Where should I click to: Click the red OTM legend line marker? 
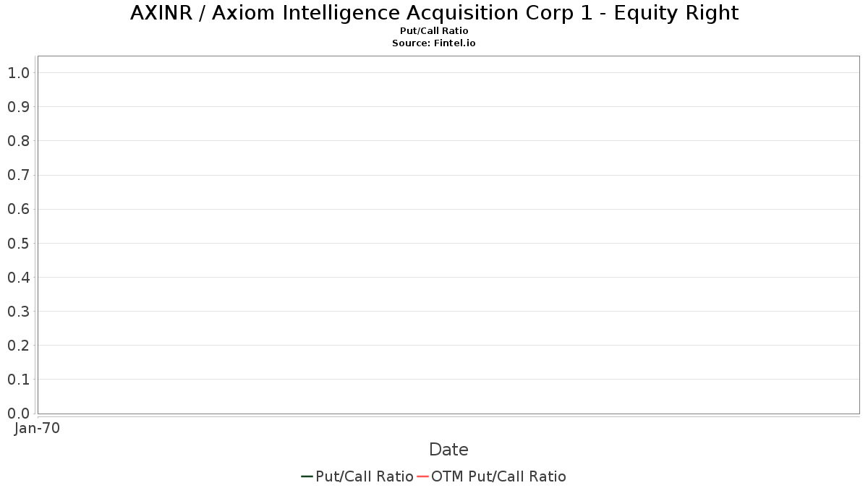422,476
